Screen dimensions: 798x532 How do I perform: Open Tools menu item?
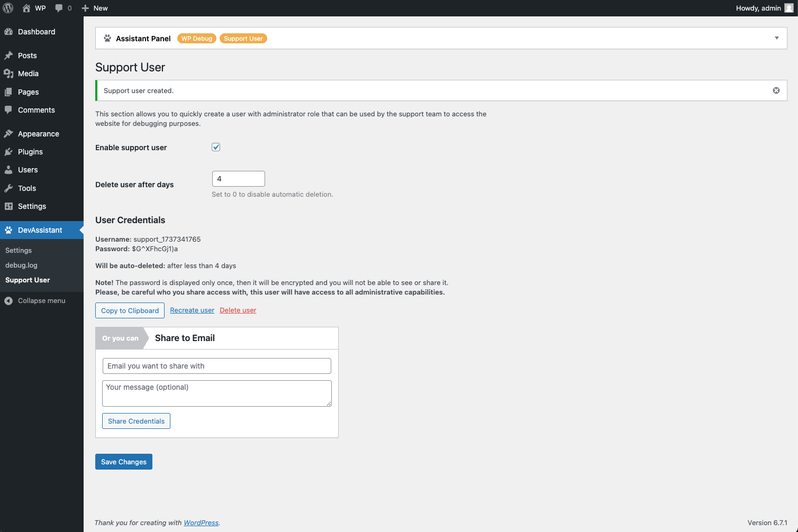[x=42, y=188]
